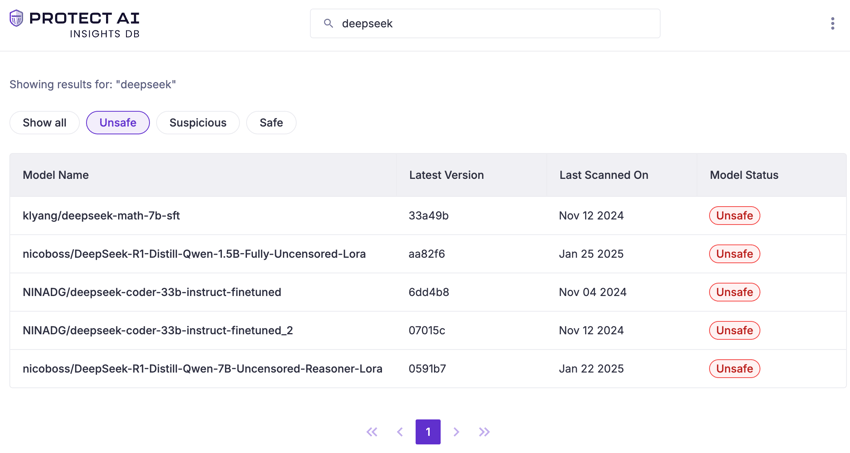Select the Safe filter chip
The height and width of the screenshot is (453, 850).
(x=271, y=122)
